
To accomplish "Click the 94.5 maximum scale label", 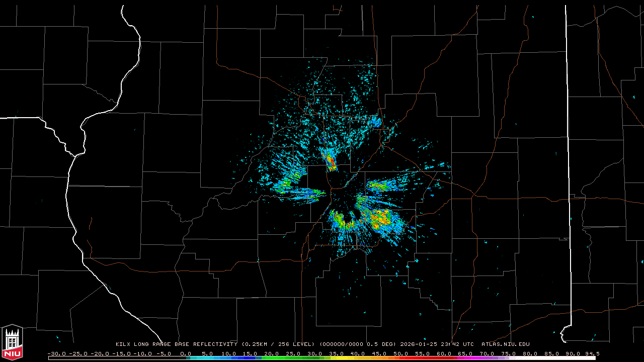I will [x=592, y=353].
